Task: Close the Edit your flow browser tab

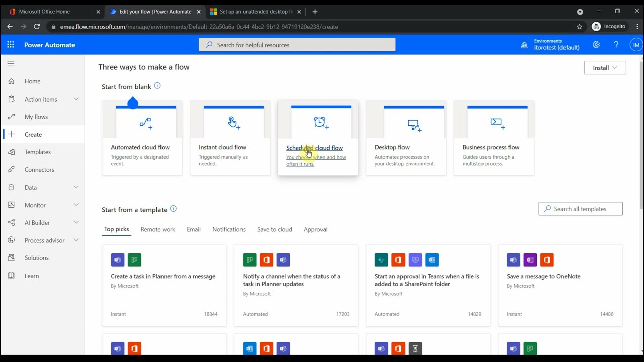Action: [199, 12]
